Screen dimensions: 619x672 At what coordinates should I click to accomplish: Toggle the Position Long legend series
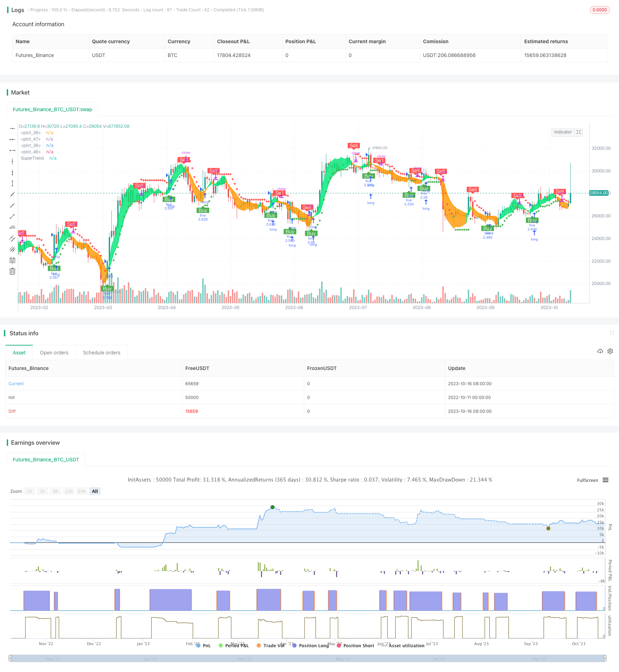point(311,645)
